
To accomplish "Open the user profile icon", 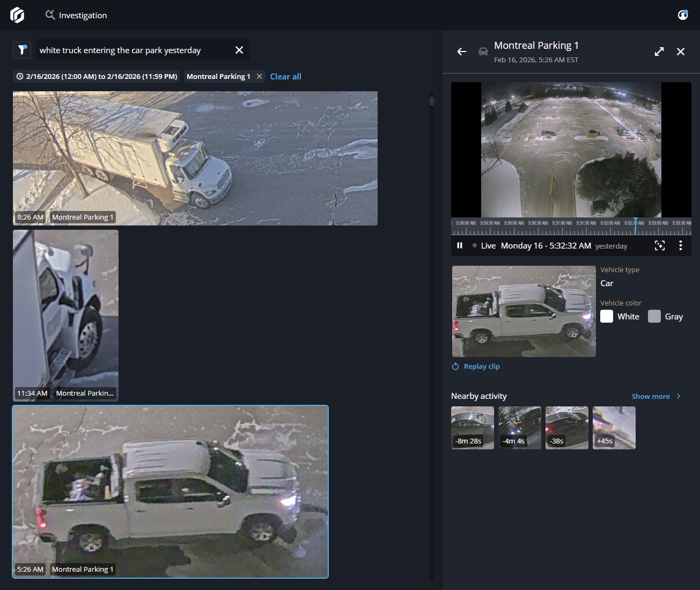I will [682, 15].
